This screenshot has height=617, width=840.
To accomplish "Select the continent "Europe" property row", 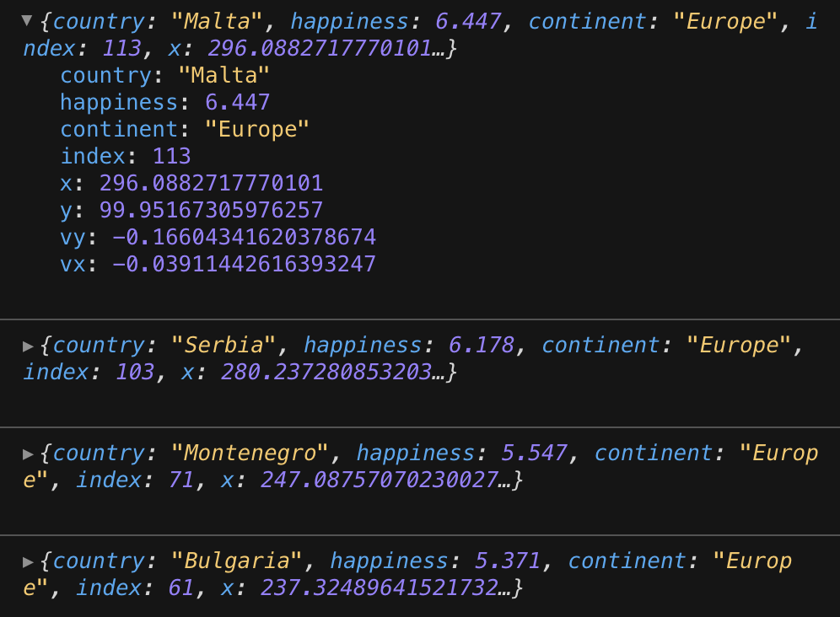I will coord(185,129).
